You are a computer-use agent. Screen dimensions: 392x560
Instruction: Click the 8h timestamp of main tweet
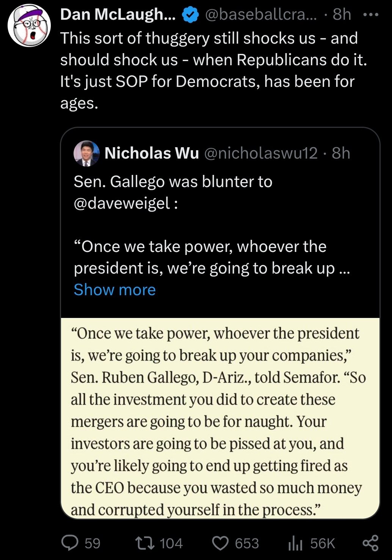[x=342, y=15]
